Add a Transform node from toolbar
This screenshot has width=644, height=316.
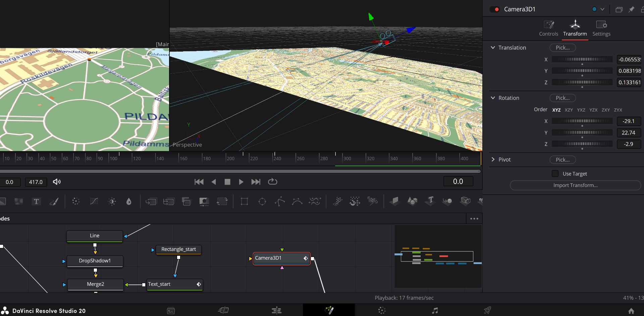click(222, 201)
